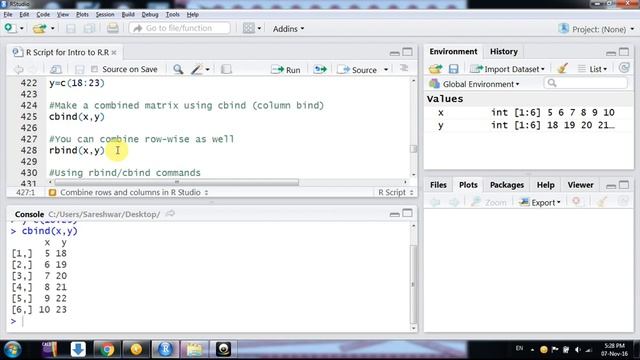Open the Import Dataset dropdown
The width and height of the screenshot is (640, 360).
pyautogui.click(x=507, y=69)
